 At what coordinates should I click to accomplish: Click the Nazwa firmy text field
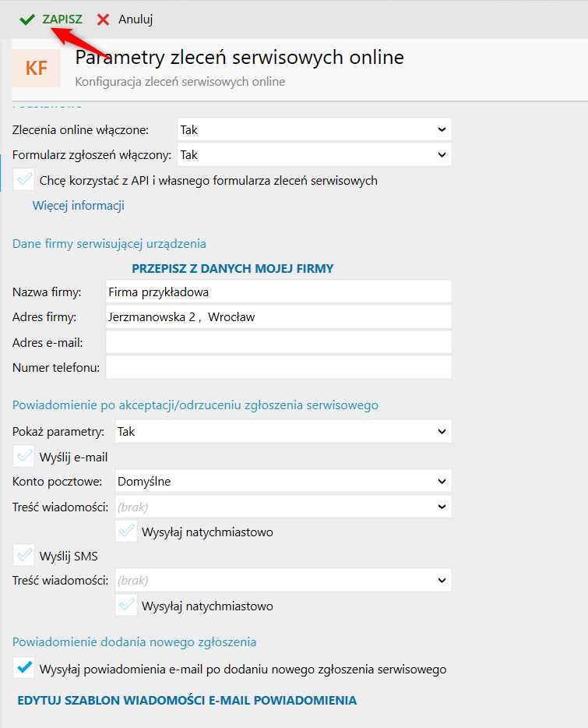click(x=278, y=292)
